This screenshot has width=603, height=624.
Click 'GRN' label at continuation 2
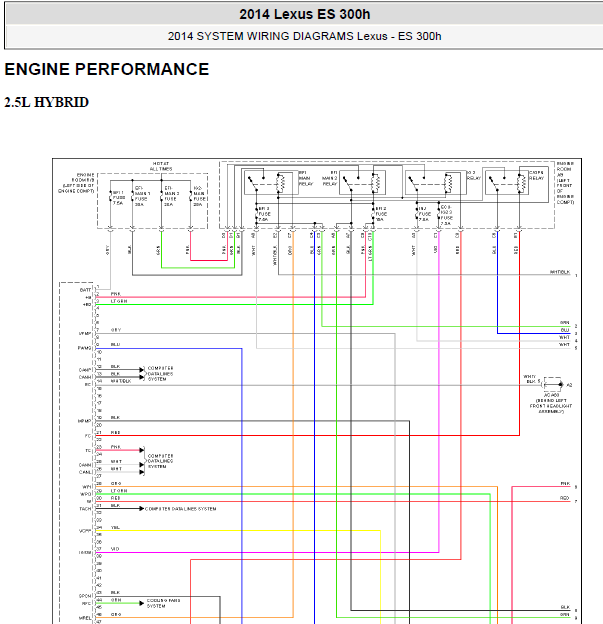click(565, 323)
